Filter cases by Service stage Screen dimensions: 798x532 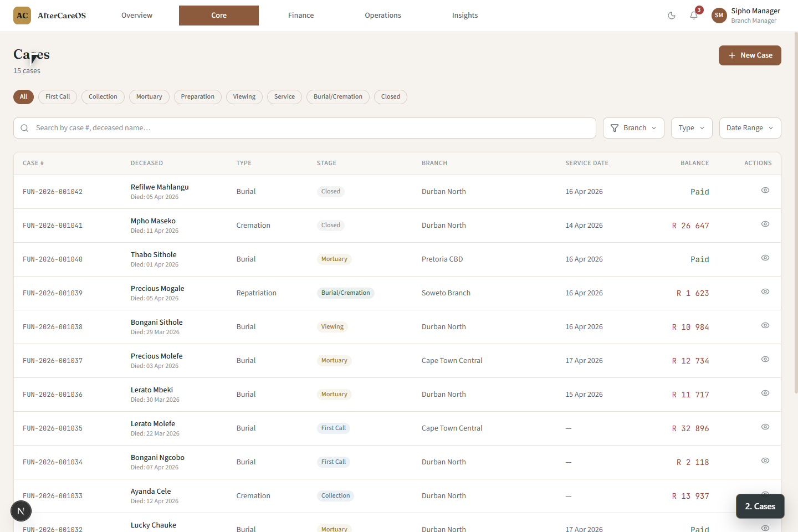(284, 96)
